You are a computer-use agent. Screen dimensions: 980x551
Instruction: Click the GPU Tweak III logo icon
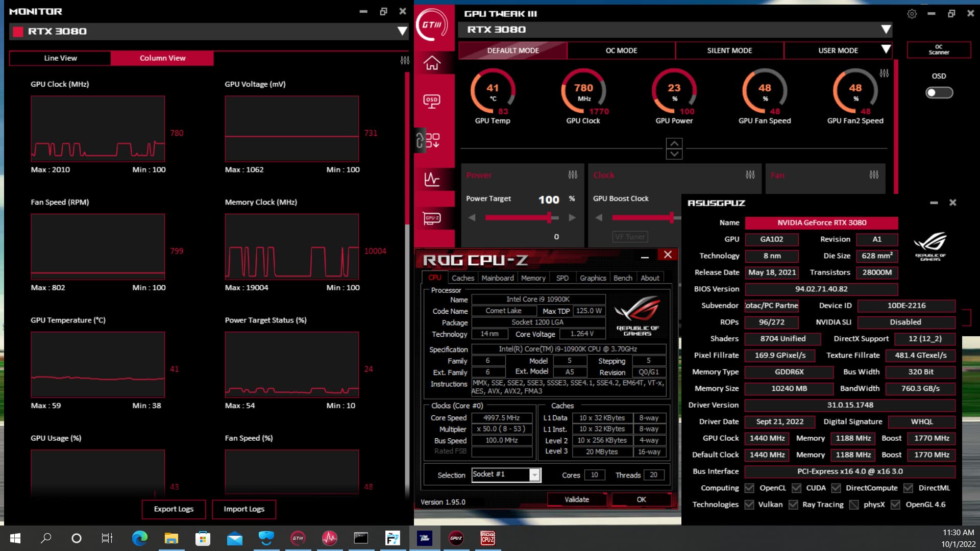pyautogui.click(x=432, y=24)
